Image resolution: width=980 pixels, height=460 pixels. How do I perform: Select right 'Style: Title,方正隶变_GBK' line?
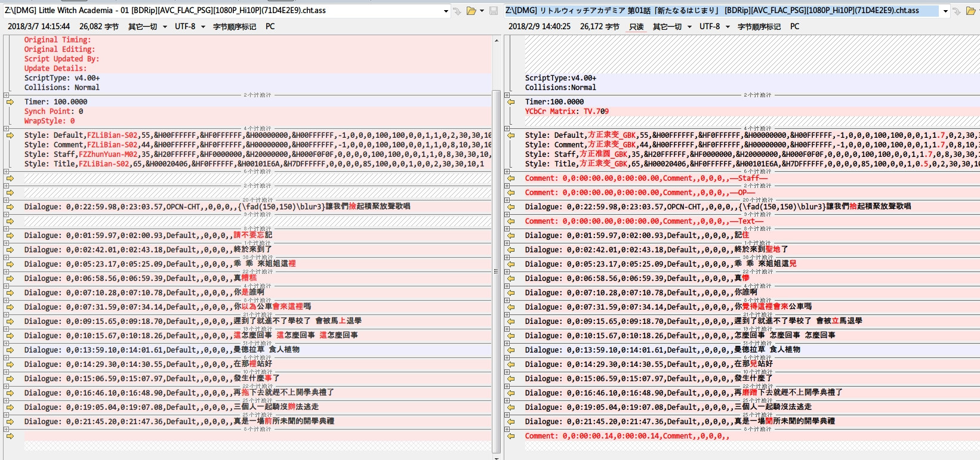(752, 164)
